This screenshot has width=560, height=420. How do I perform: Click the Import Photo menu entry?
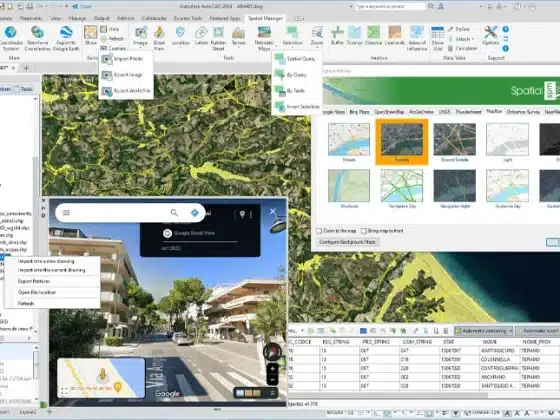126,59
